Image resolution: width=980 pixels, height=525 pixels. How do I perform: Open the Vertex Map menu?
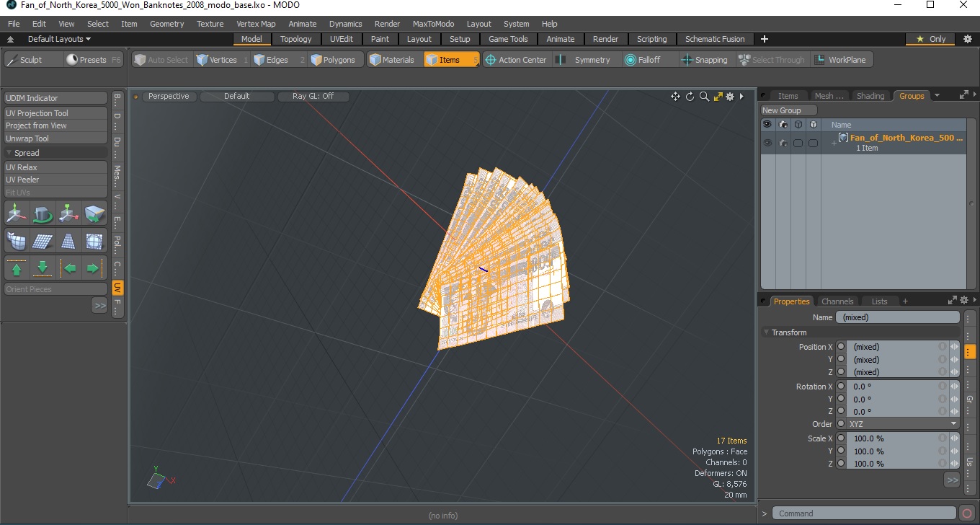[x=256, y=24]
